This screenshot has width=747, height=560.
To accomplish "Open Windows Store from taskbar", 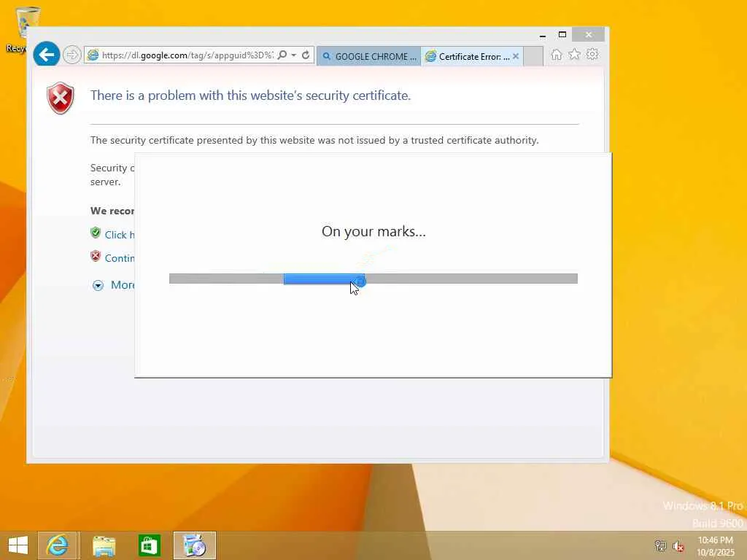I will (x=149, y=545).
